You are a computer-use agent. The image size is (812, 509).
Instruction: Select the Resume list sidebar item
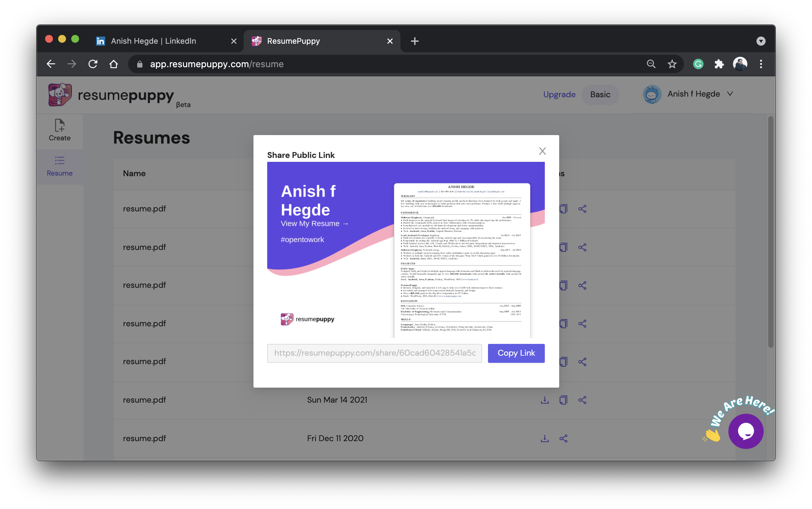pos(60,166)
